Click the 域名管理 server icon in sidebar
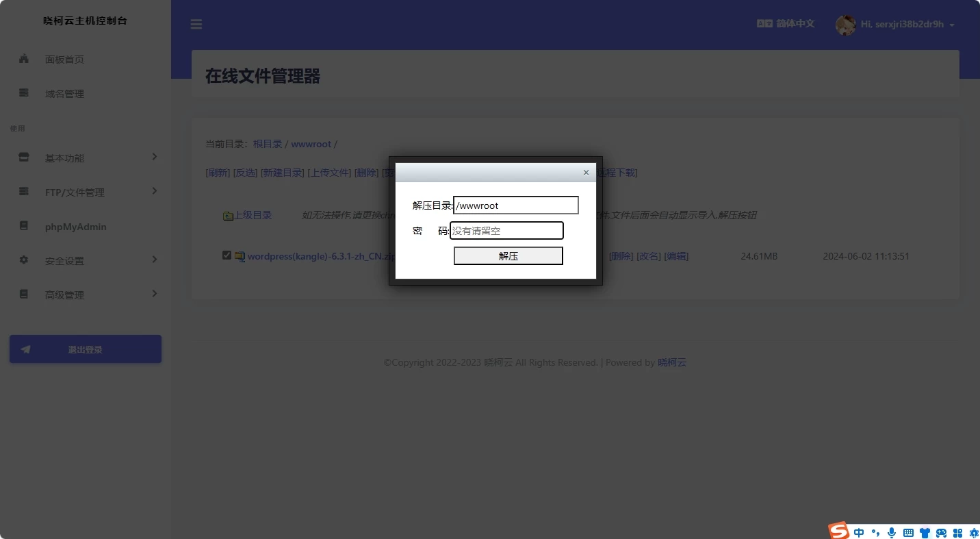This screenshot has height=539, width=980. coord(24,93)
